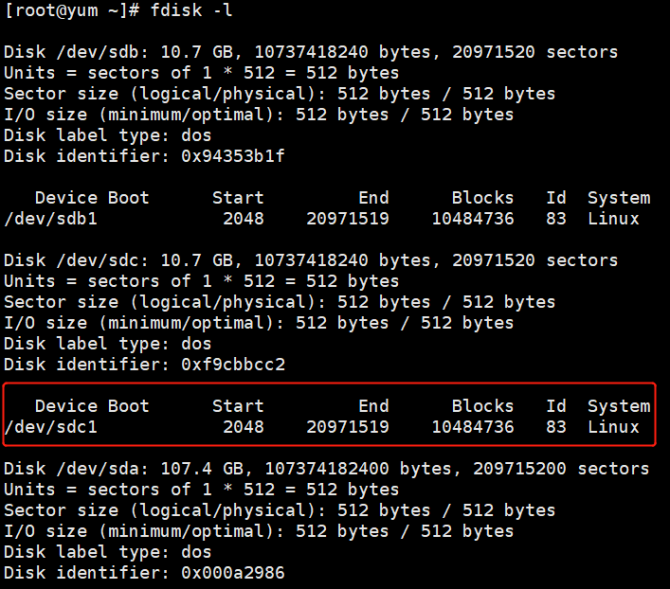Click the Disk /dev/sdb header line

tap(311, 52)
